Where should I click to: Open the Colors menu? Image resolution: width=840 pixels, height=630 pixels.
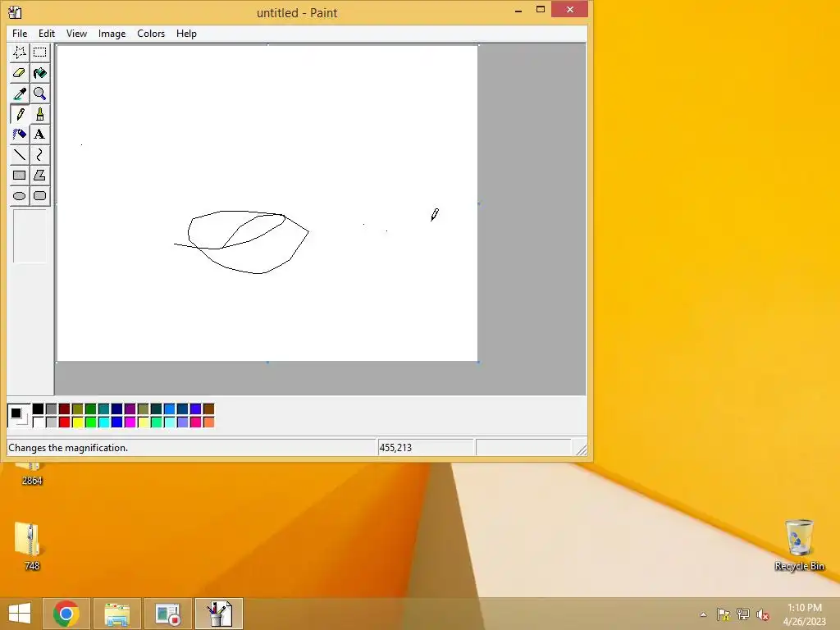click(151, 33)
